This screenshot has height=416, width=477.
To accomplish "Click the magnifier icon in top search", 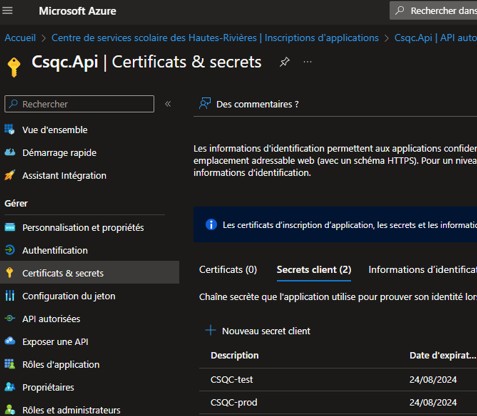I will pyautogui.click(x=399, y=10).
